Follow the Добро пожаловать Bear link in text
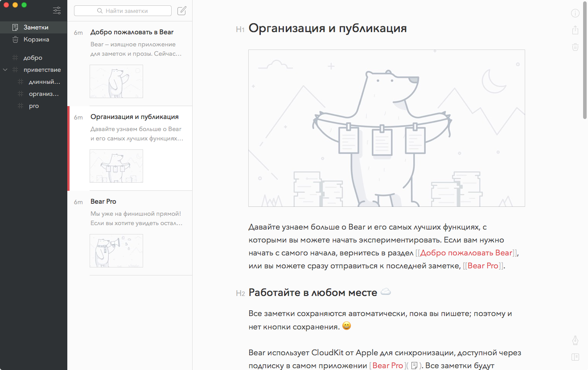Viewport: 588px width, 370px height. coord(466,253)
